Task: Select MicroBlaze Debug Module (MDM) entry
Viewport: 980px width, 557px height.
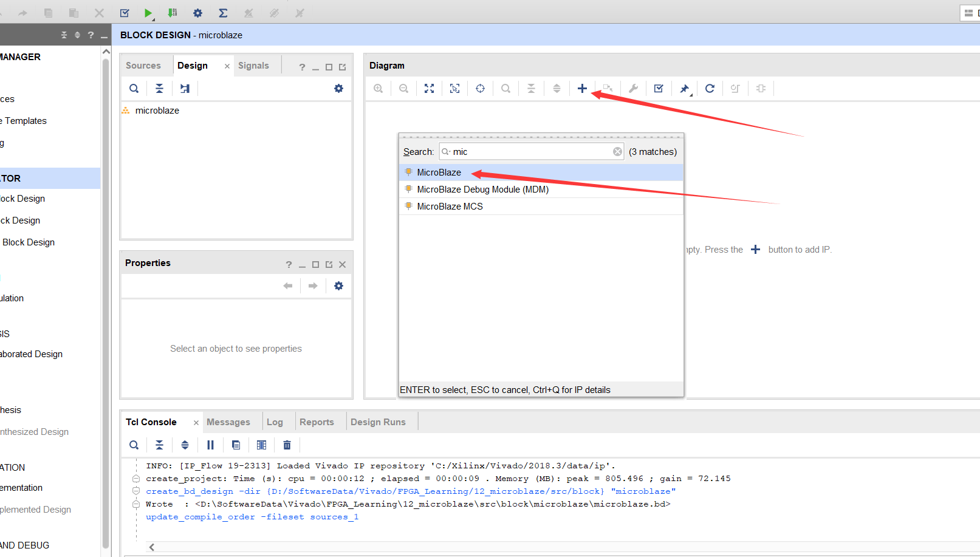Action: [x=482, y=190]
